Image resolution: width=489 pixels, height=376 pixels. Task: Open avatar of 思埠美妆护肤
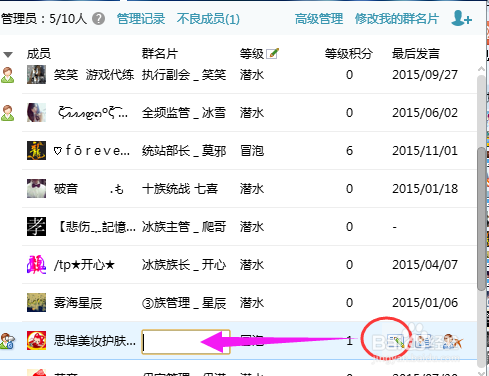[36, 341]
